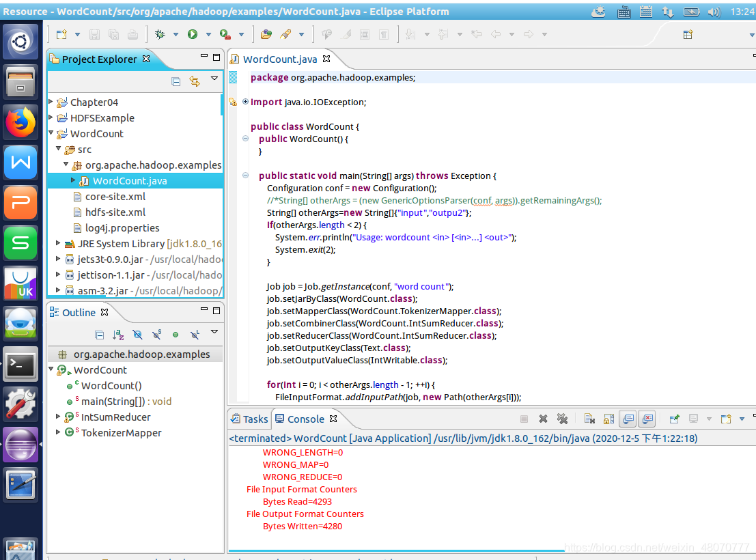Open Terminal from the dock
The image size is (756, 560).
pos(20,364)
